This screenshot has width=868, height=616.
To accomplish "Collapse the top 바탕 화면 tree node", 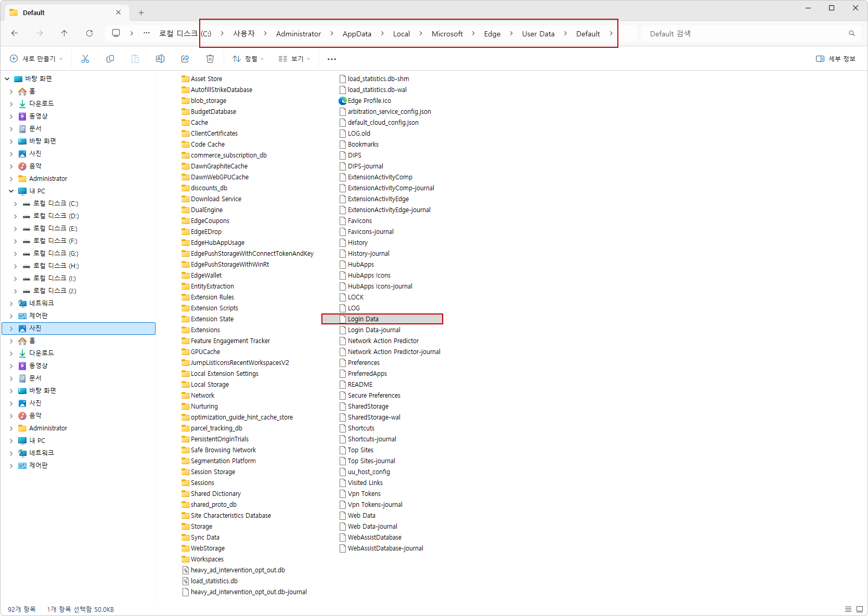I will click(7, 79).
